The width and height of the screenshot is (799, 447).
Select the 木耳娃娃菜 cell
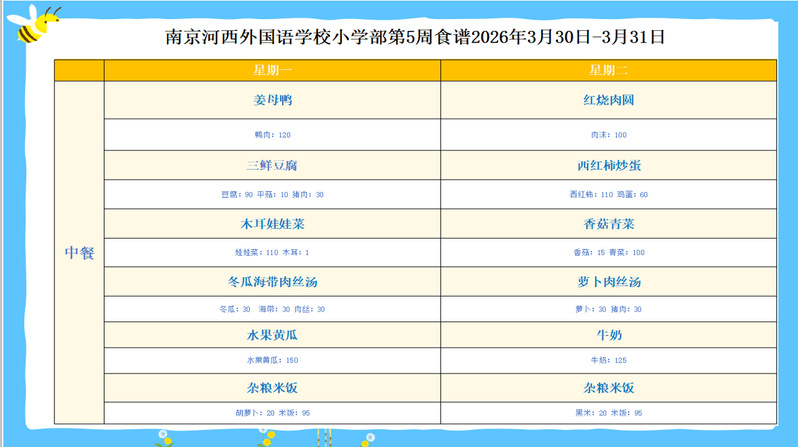(272, 224)
